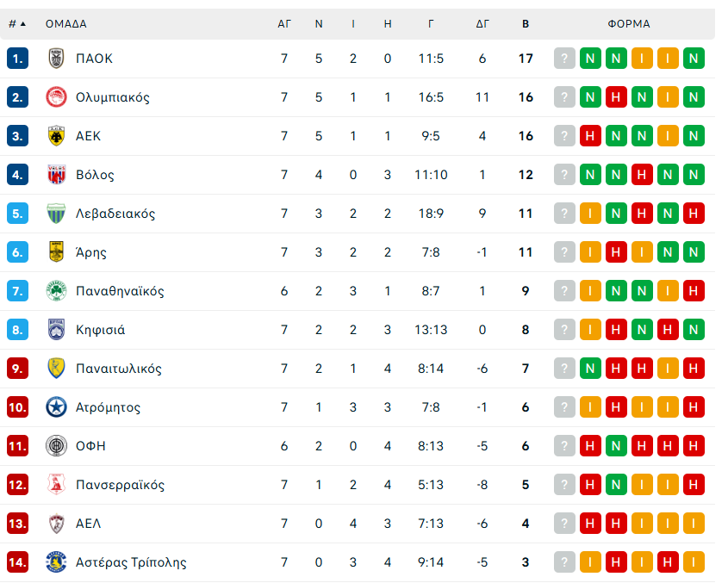This screenshot has height=583, width=728.
Task: Click the ΑΕΚ club crest
Action: coord(56,136)
